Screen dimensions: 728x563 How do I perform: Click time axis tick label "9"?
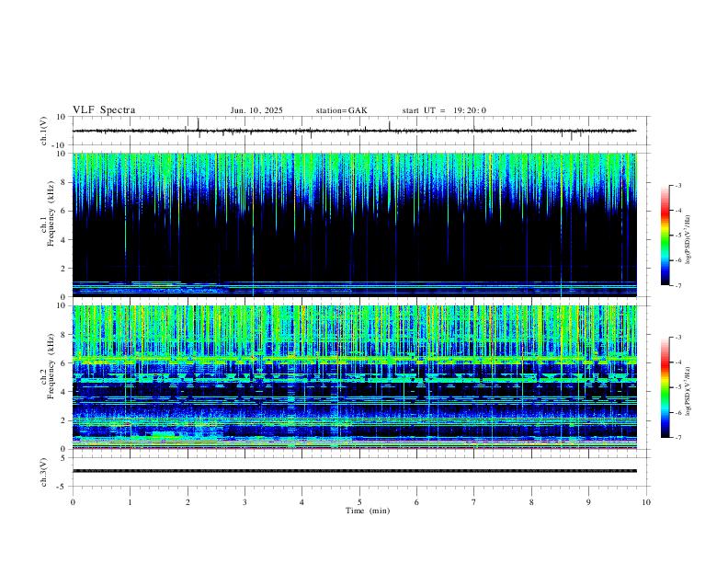tap(588, 502)
